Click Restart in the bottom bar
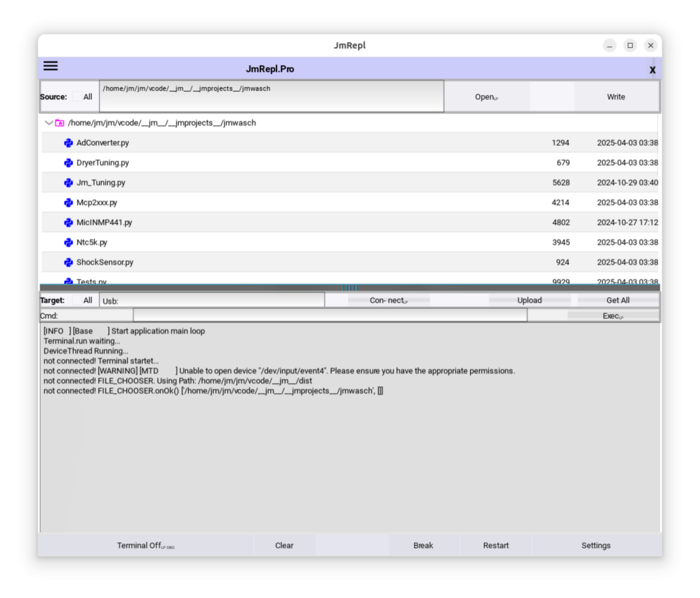Screen dimensions: 700x598 (496, 545)
